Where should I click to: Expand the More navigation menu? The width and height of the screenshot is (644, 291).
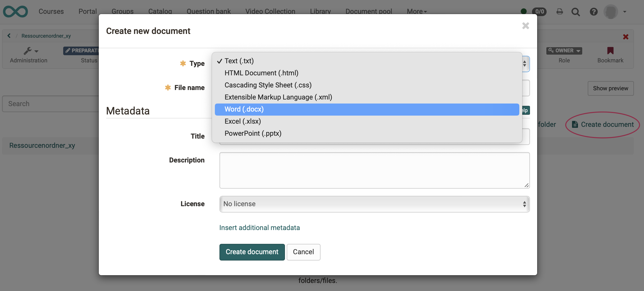pos(416,12)
